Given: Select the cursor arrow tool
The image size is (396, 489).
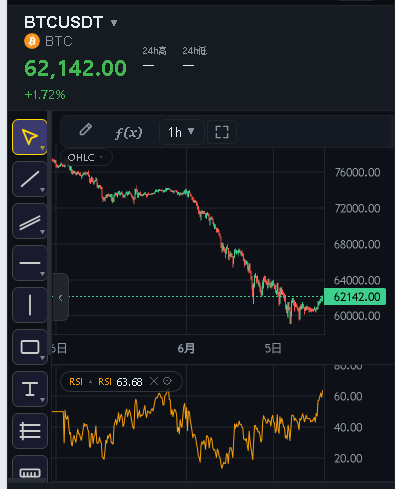Looking at the screenshot, I should 30,137.
